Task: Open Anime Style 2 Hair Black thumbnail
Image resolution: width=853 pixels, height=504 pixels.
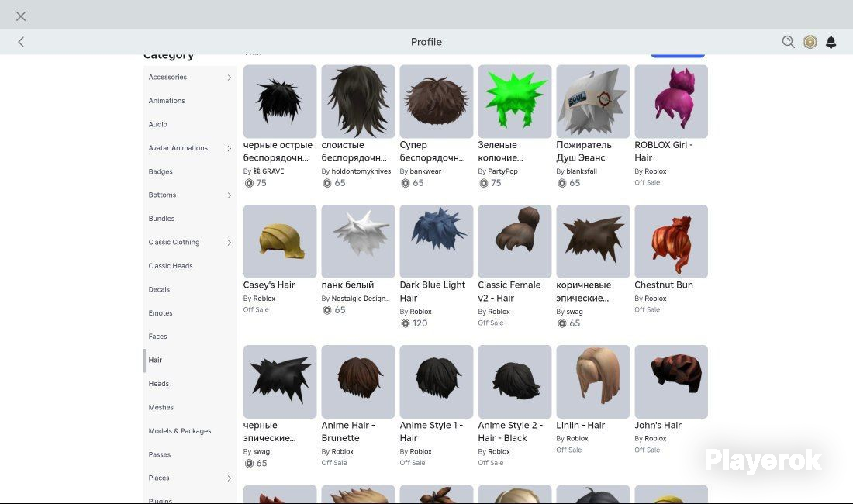Action: coord(515,381)
